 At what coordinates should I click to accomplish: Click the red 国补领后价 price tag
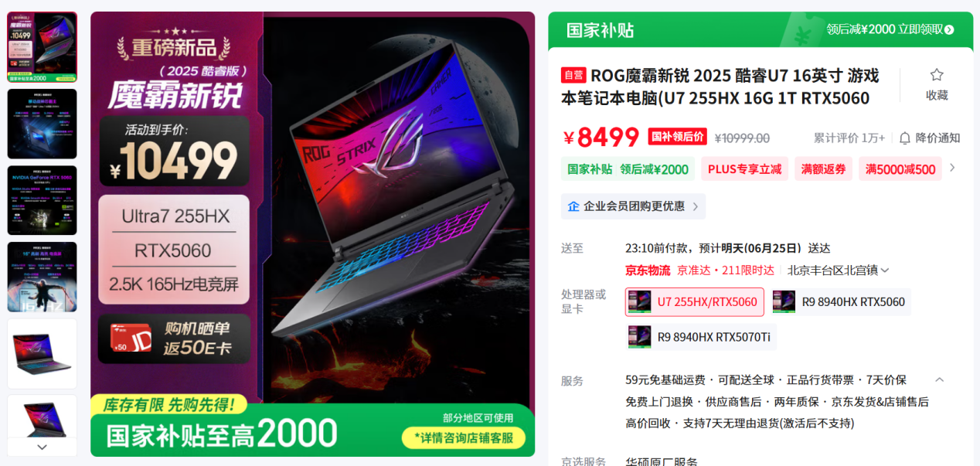tap(677, 137)
